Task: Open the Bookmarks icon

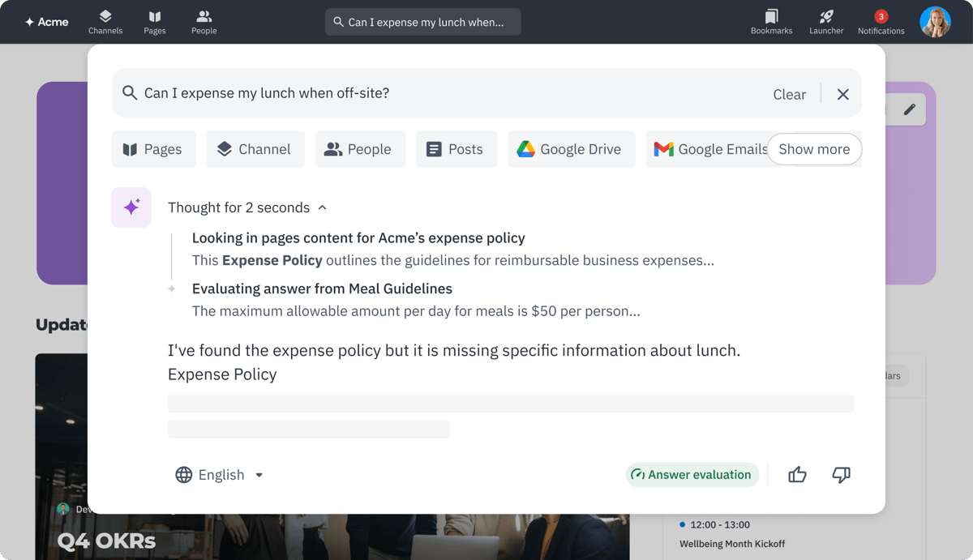Action: tap(771, 22)
